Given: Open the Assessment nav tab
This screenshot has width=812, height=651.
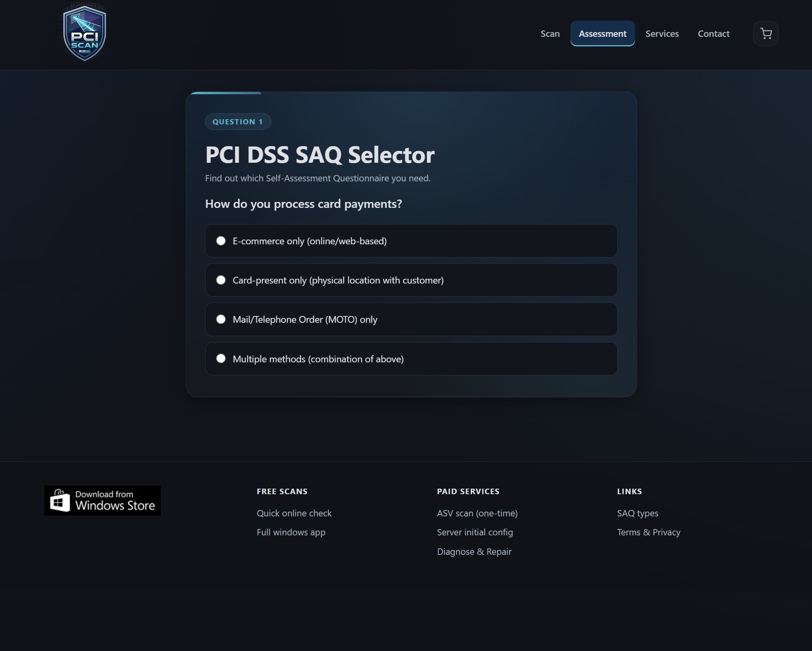Looking at the screenshot, I should pos(603,34).
